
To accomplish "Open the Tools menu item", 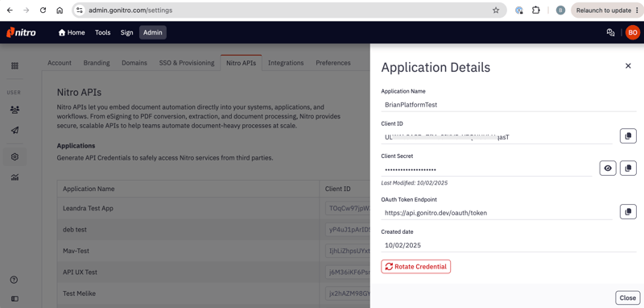I will pyautogui.click(x=103, y=32).
